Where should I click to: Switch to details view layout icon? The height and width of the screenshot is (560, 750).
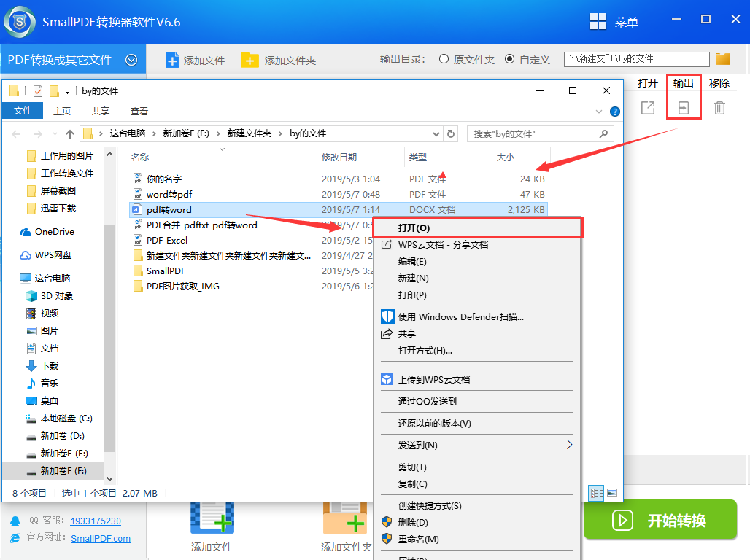tap(597, 493)
